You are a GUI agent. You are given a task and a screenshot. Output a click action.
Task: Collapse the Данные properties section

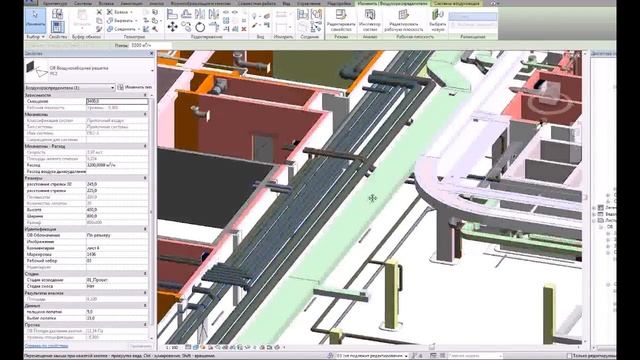pyautogui.click(x=145, y=305)
